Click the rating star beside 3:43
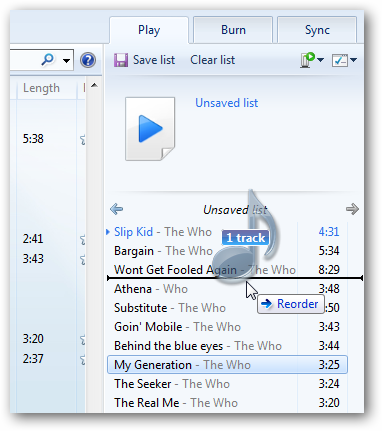The height and width of the screenshot is (431, 382). 83,259
